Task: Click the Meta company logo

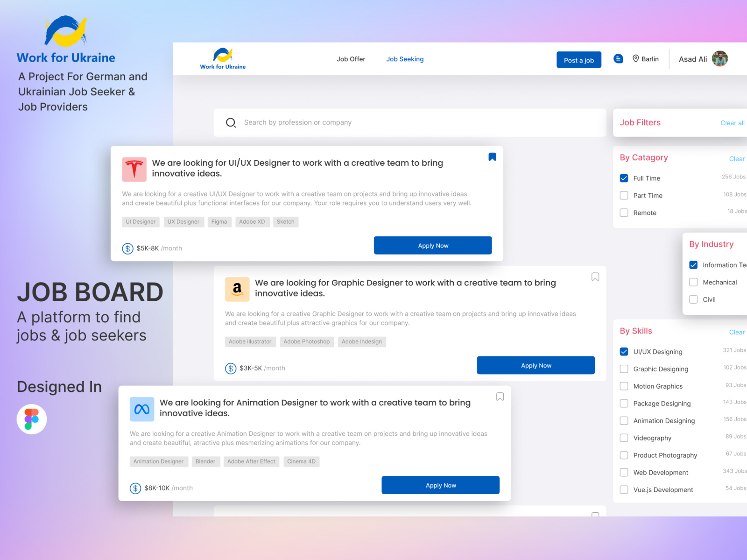Action: (142, 409)
